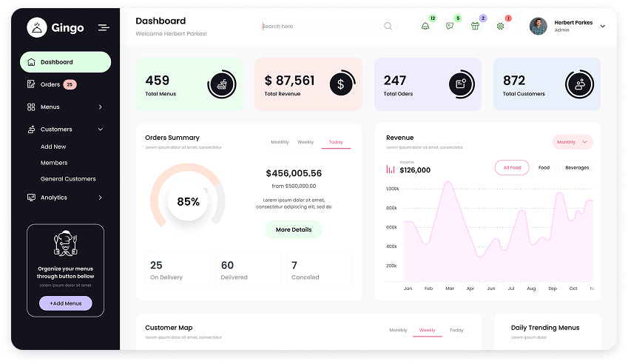
Task: Click the 85% progress gauge
Action: pos(188,196)
